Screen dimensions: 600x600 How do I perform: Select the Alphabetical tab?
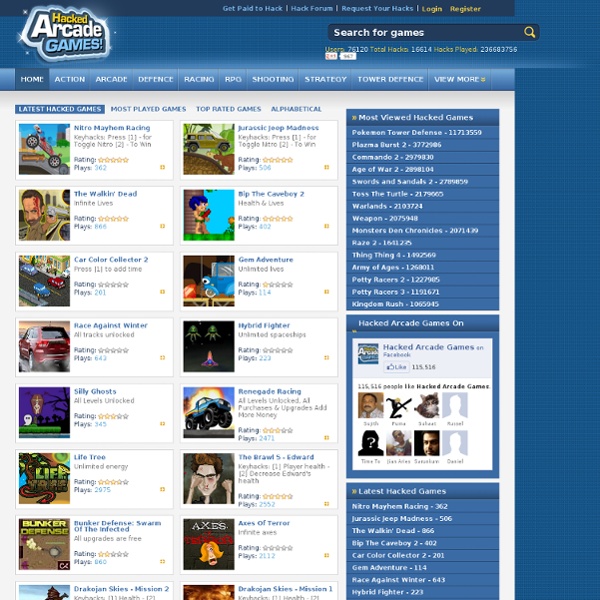pyautogui.click(x=296, y=109)
